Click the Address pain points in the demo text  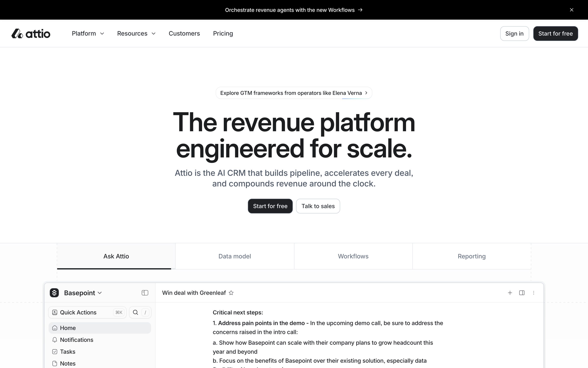(x=261, y=323)
